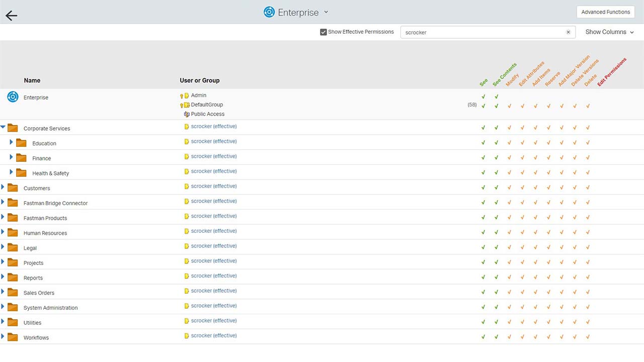Image resolution: width=644 pixels, height=362 pixels.
Task: Expand the Finance folder
Action: point(11,157)
